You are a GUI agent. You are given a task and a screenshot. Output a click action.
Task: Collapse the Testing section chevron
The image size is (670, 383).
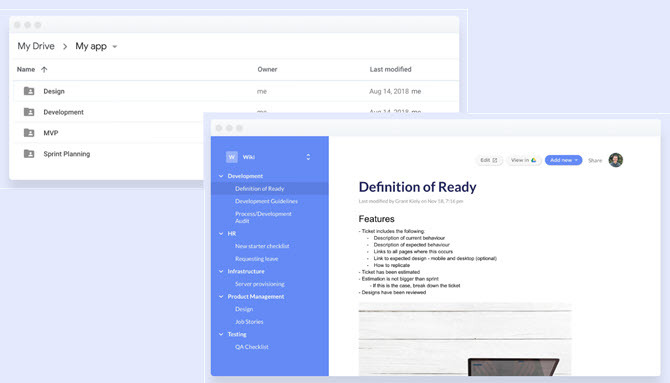221,334
